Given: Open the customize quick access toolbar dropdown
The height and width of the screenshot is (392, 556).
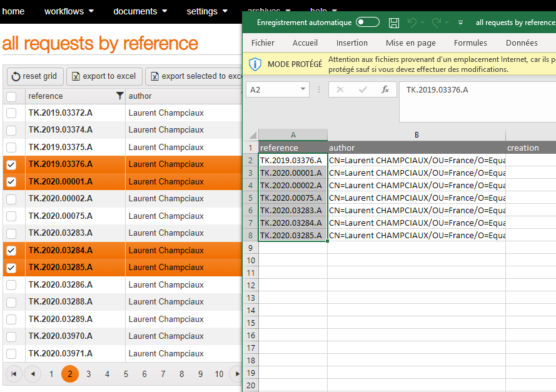Looking at the screenshot, I should coord(461,23).
